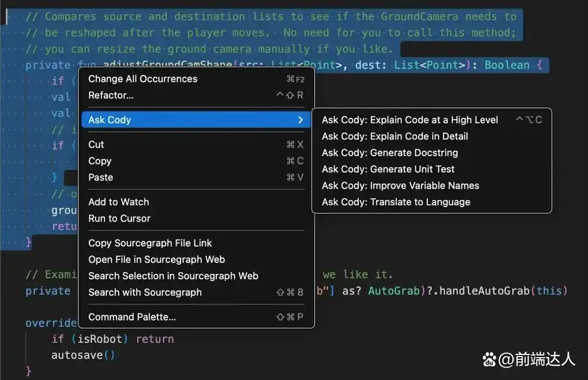Open File in Sourcegraph Web

tap(157, 259)
